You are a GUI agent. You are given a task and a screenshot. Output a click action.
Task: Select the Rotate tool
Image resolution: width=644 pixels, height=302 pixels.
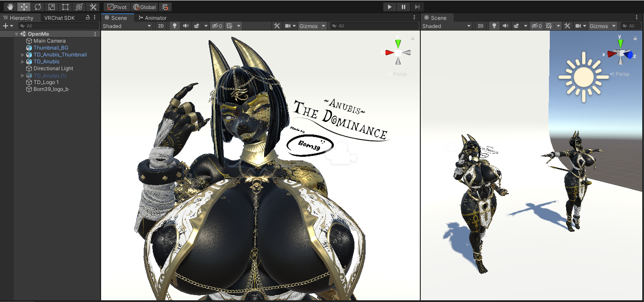[x=38, y=7]
